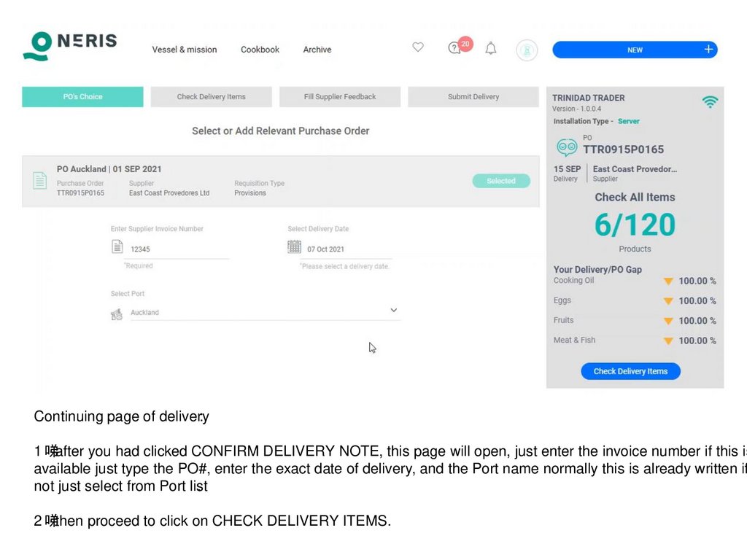This screenshot has width=747, height=560.
Task: Switch to Check Delivery Items tab
Action: tap(212, 97)
